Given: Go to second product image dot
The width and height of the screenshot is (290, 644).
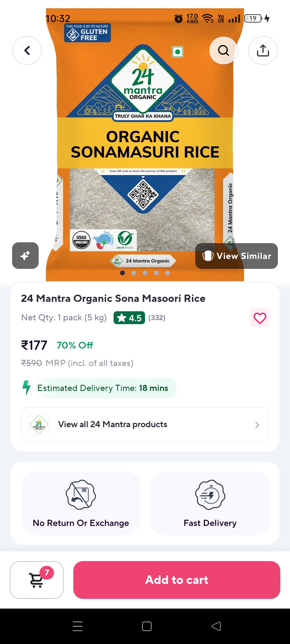Looking at the screenshot, I should pyautogui.click(x=134, y=273).
